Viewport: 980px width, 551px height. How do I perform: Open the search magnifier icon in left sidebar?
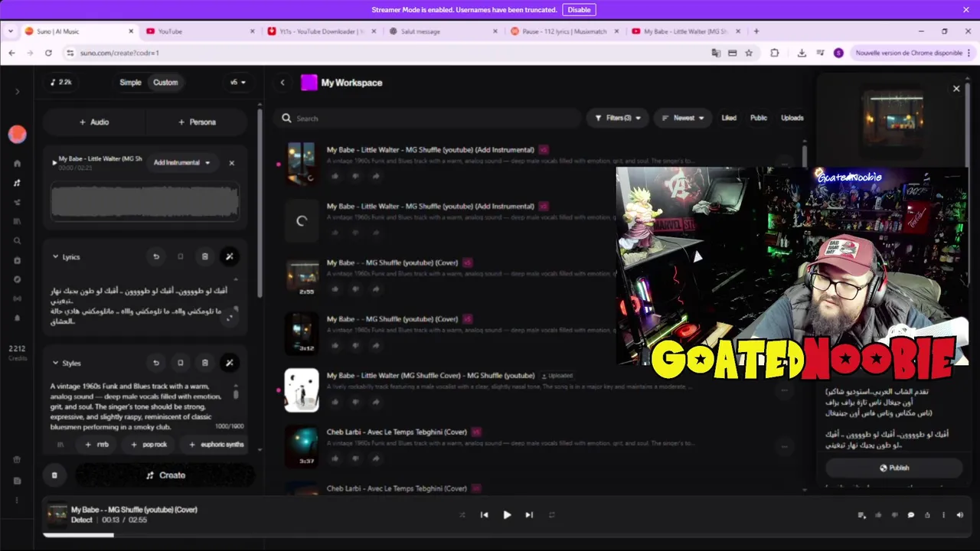[x=17, y=241]
